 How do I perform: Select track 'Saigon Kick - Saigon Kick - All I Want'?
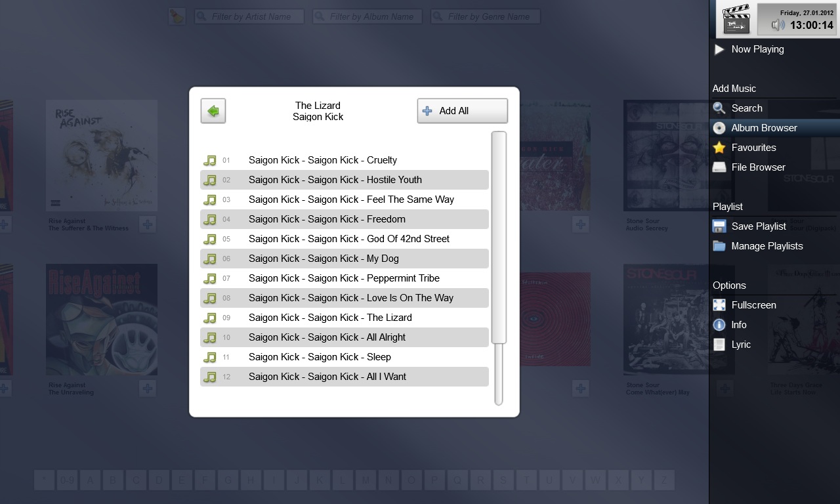(345, 377)
